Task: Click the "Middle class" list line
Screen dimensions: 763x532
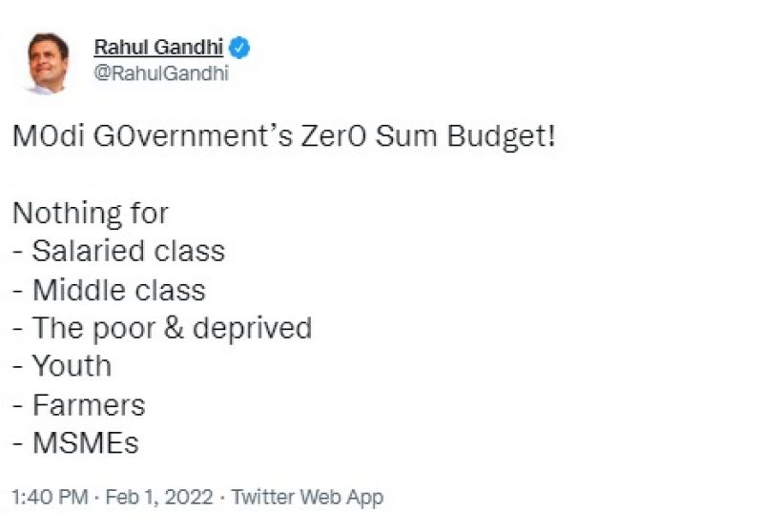Action: [118, 289]
